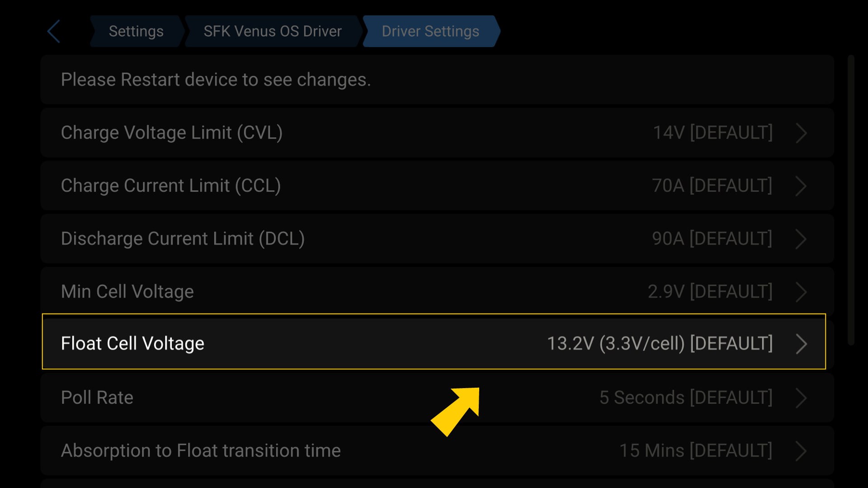868x488 pixels.
Task: Expand the Poll Rate setting row
Action: pyautogui.click(x=316, y=398)
